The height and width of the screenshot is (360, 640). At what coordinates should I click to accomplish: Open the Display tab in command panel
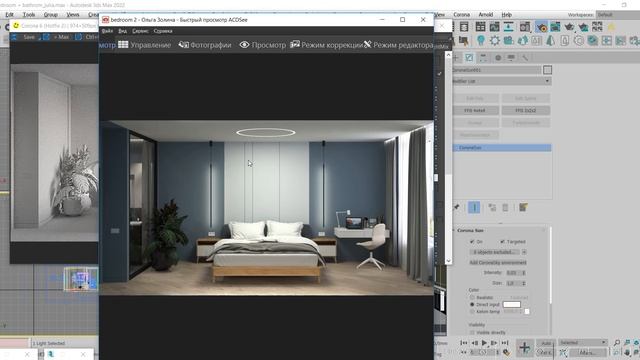[x=511, y=58]
